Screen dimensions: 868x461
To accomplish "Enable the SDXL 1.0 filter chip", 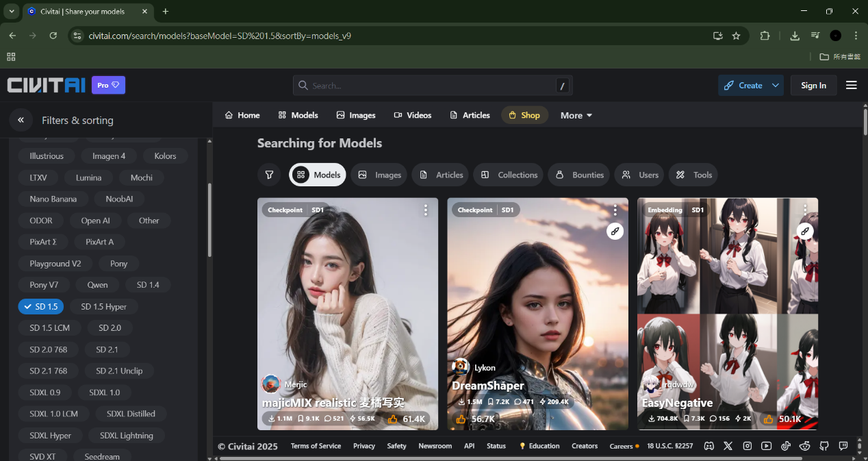I will click(x=104, y=393).
